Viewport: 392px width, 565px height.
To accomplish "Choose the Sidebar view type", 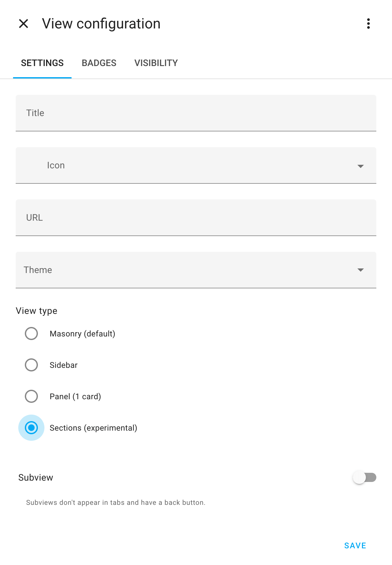I will click(31, 365).
